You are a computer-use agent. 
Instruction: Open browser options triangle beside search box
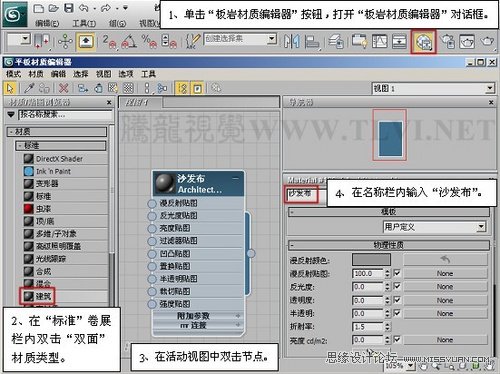tap(11, 115)
